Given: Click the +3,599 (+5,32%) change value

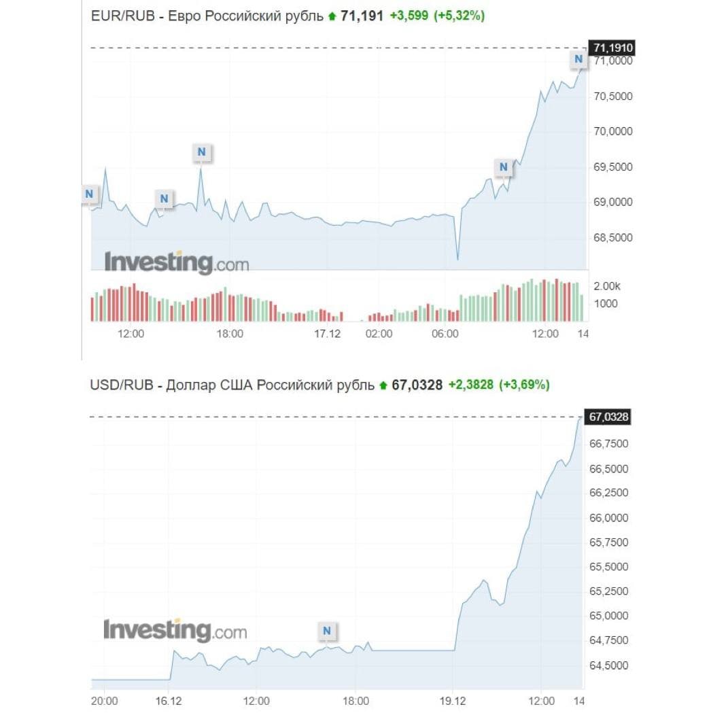Looking at the screenshot, I should pos(437,16).
